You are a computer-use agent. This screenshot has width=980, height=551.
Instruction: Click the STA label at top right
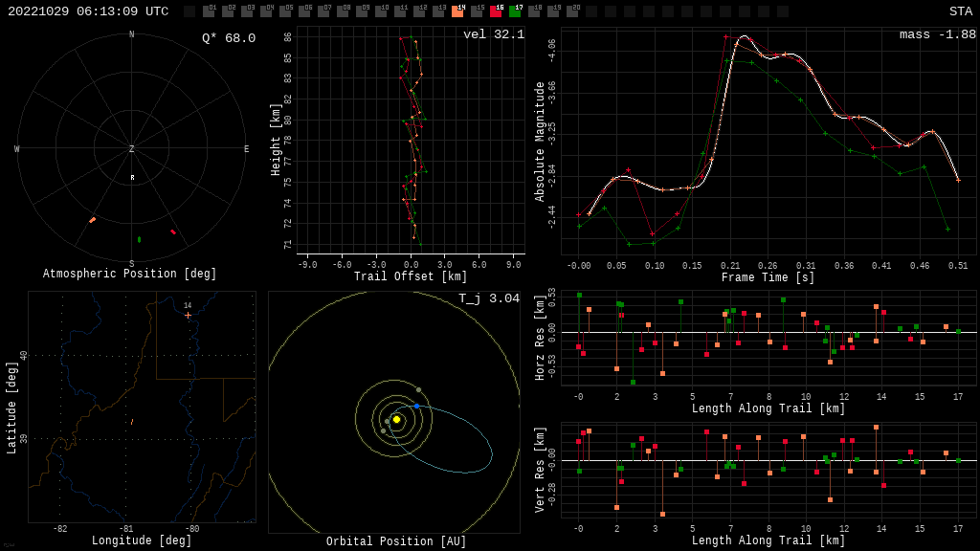[961, 11]
